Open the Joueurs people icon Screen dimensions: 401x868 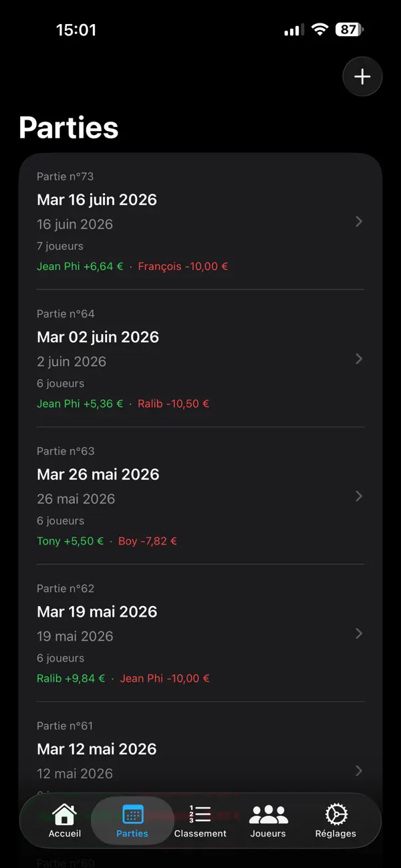(268, 814)
